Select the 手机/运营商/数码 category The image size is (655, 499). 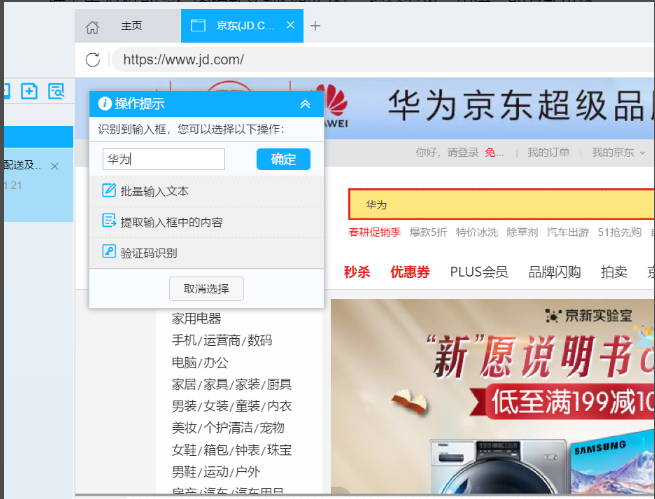pos(222,340)
